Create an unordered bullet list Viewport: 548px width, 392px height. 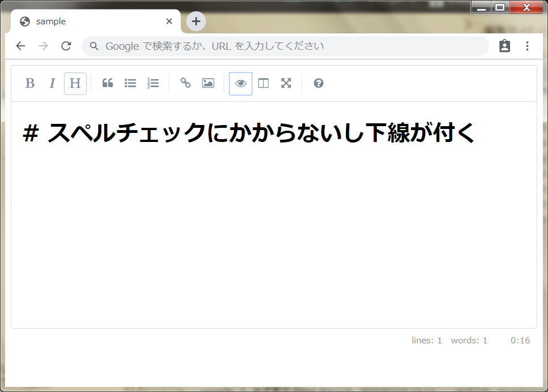pyautogui.click(x=130, y=83)
